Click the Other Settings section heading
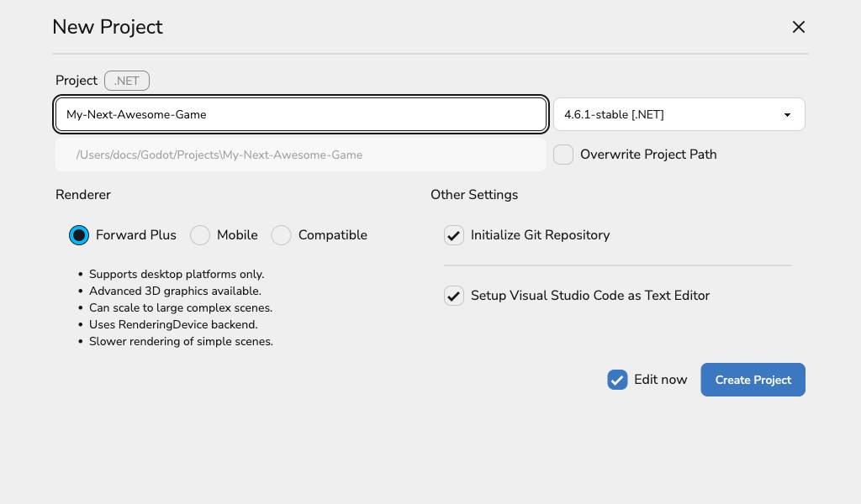 point(474,195)
